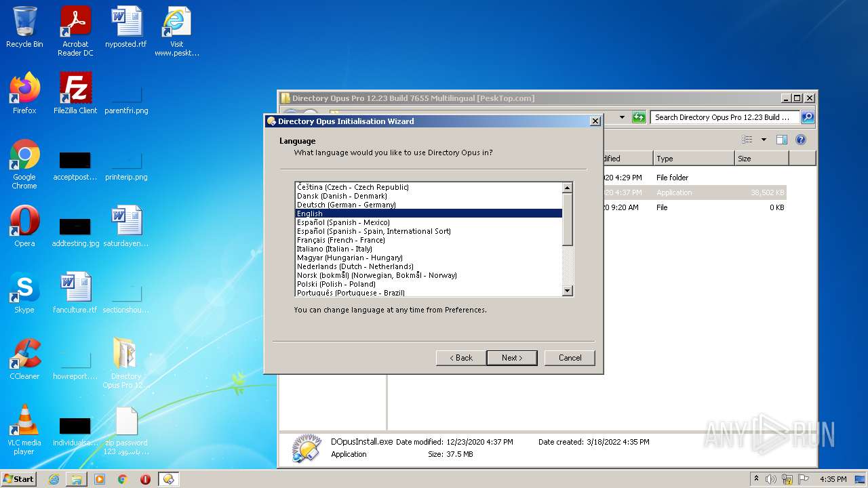This screenshot has width=868, height=488.
Task: Open the Recycle Bin desktop icon
Action: [24, 27]
